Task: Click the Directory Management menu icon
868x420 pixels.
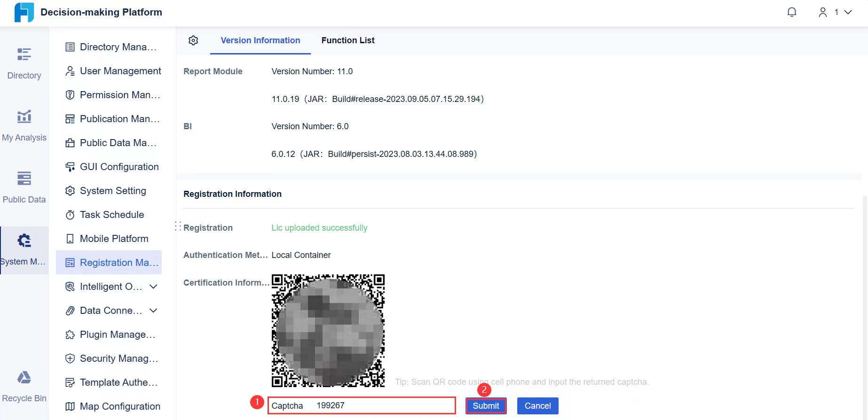Action: click(x=70, y=47)
